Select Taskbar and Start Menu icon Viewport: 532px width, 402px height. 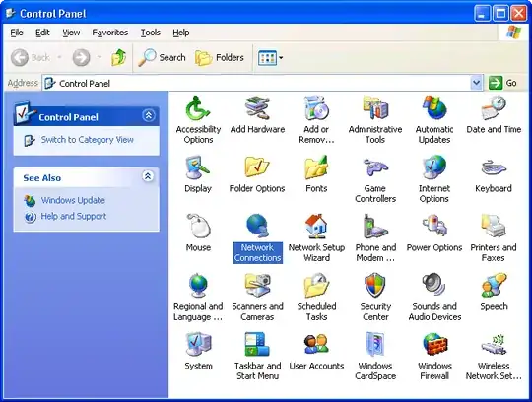click(x=257, y=357)
